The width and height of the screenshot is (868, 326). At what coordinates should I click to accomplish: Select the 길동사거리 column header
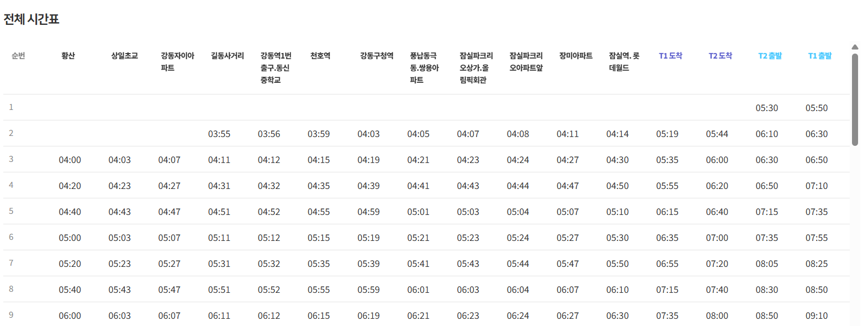pyautogui.click(x=227, y=56)
